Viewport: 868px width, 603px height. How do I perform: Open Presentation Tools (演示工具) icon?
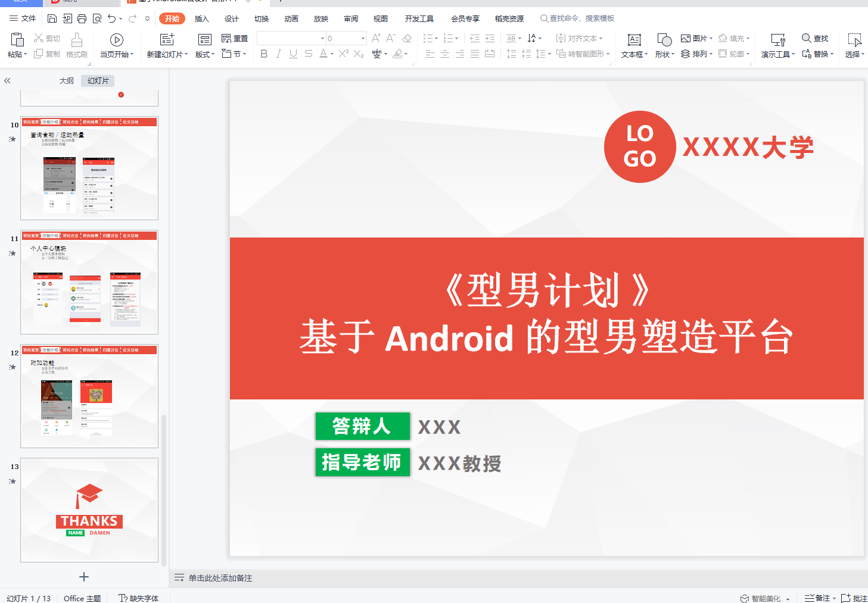[778, 40]
